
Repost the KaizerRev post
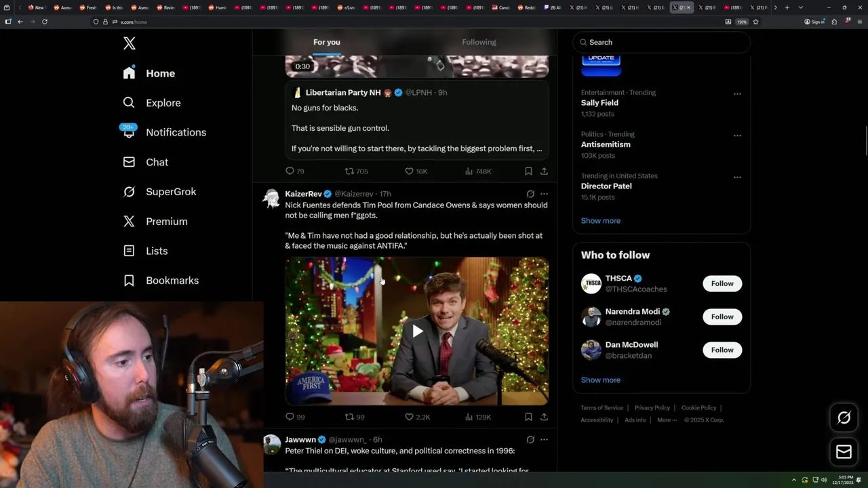355,417
